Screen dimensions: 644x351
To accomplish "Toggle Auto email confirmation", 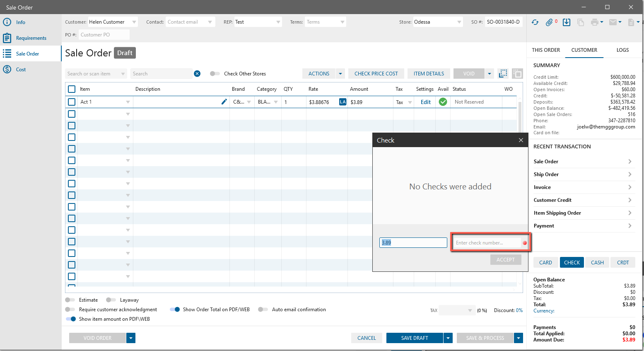I will [263, 310].
